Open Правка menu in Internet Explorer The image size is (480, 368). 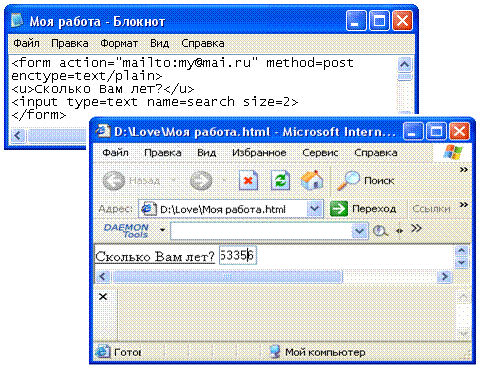(x=163, y=153)
